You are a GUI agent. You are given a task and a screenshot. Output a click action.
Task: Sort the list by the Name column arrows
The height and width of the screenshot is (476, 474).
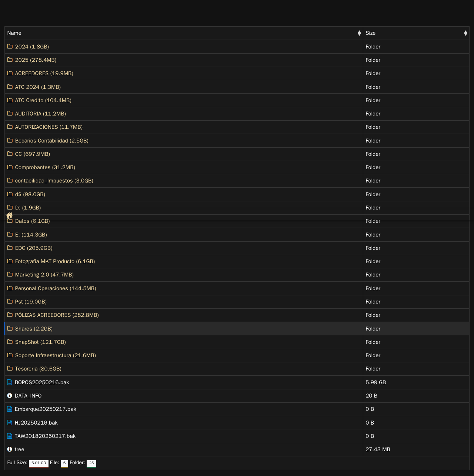[359, 33]
